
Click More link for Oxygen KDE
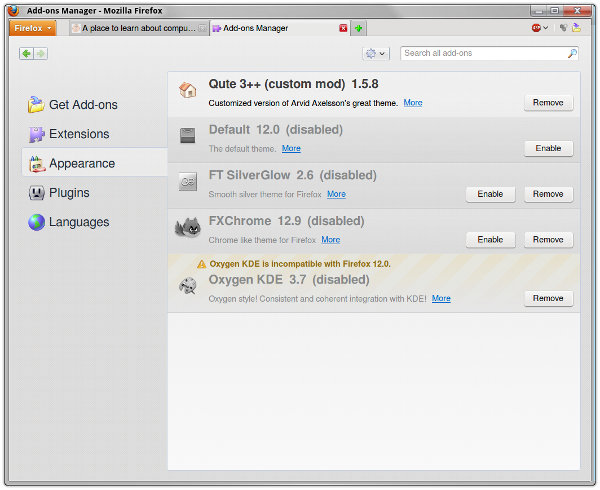(441, 298)
